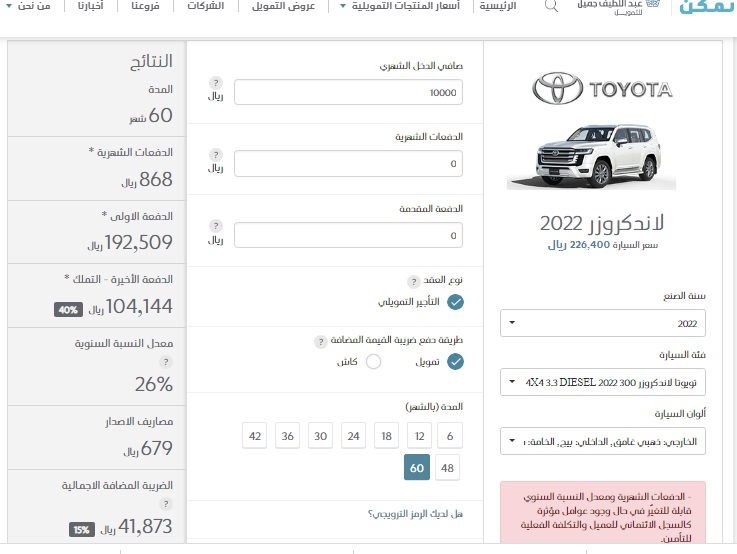Click the 15% badge on VAT total
Screen dimensions: 737x554
(82, 530)
